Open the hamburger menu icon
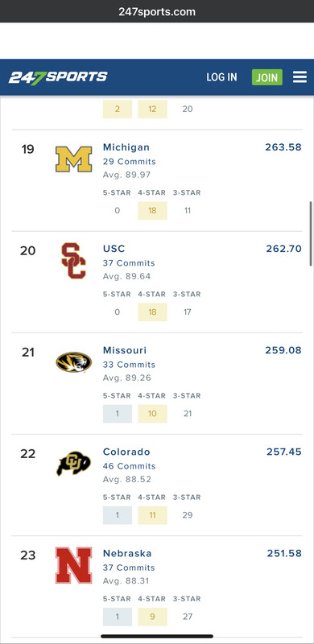Screen dimensions: 314x644 click(300, 77)
